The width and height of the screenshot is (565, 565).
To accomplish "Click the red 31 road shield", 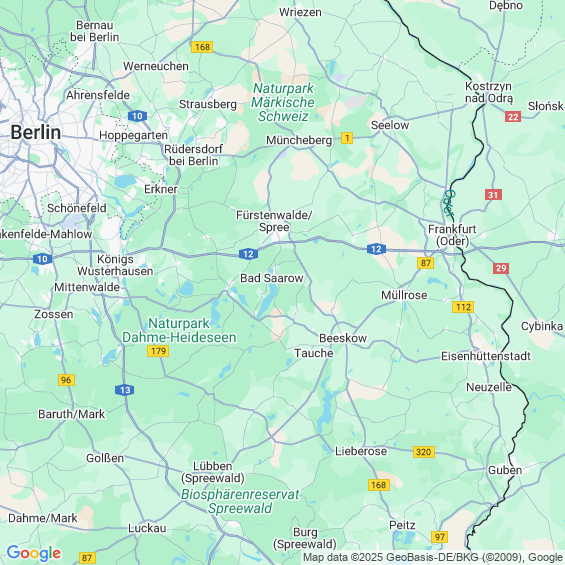I will click(x=493, y=195).
